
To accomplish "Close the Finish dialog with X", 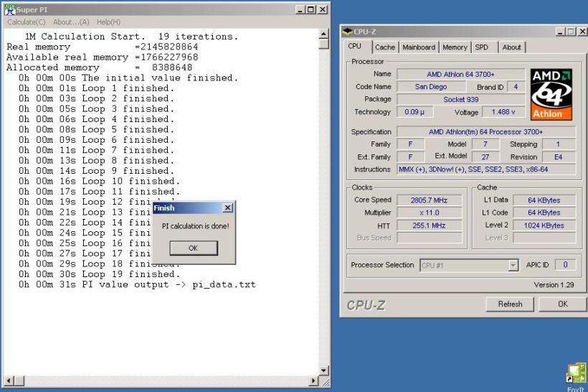I will point(227,207).
